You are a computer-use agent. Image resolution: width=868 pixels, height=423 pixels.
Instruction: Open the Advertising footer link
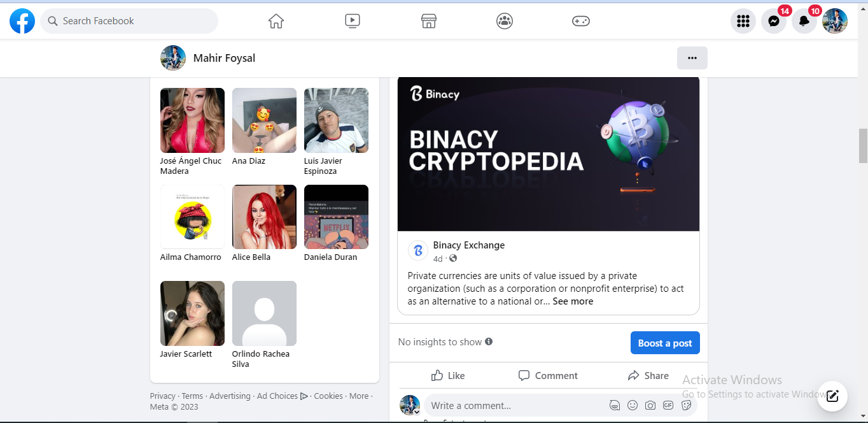click(x=230, y=396)
